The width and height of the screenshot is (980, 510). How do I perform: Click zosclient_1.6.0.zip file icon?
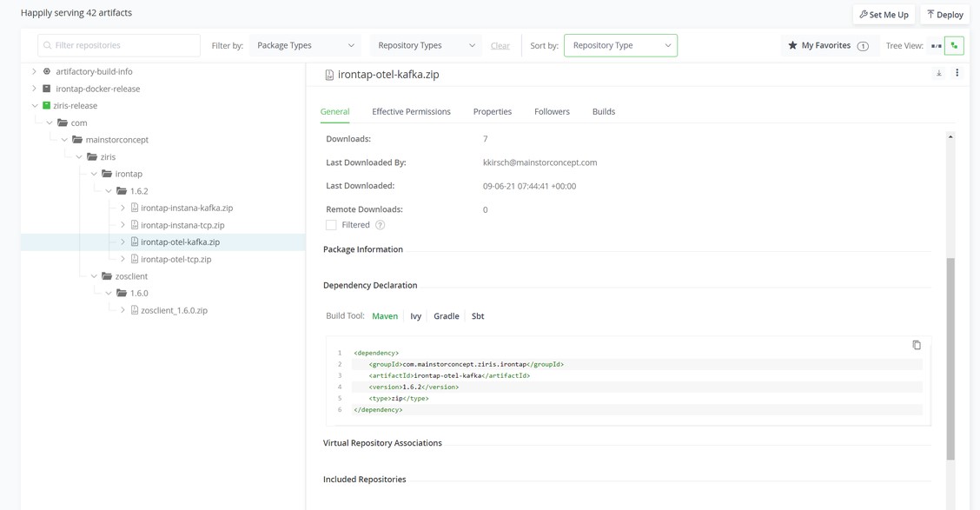(x=135, y=310)
